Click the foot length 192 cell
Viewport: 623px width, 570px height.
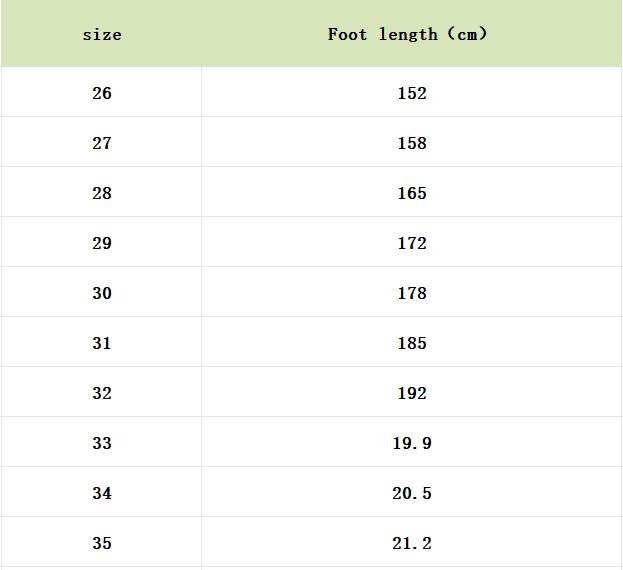(411, 393)
